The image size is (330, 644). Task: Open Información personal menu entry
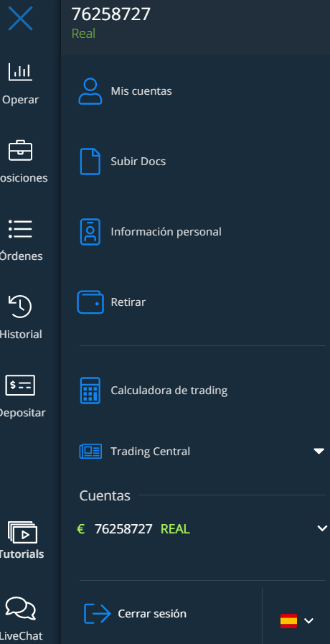coord(166,232)
